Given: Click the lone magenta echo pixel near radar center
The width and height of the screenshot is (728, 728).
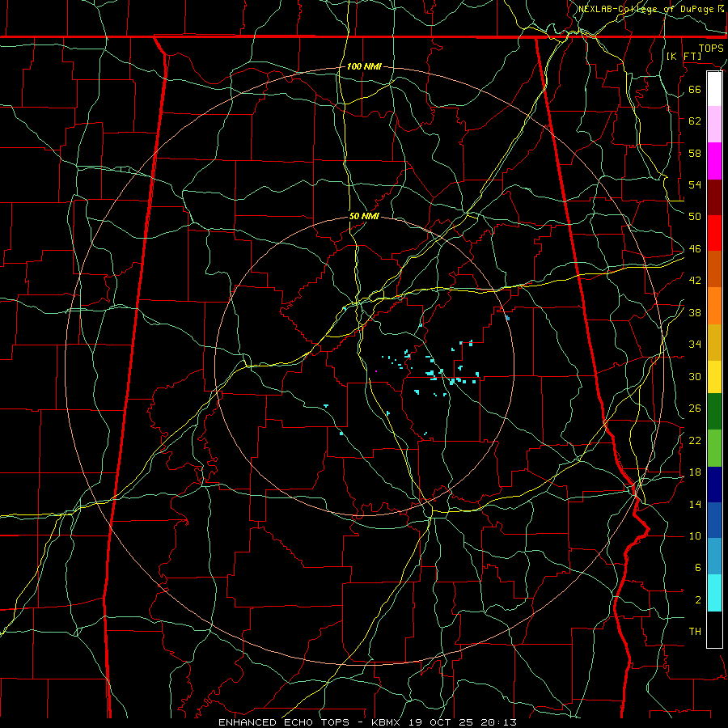Looking at the screenshot, I should (376, 371).
